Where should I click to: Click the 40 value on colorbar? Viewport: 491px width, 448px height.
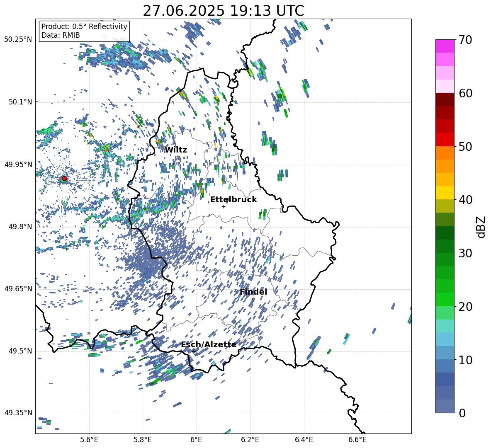pos(465,200)
